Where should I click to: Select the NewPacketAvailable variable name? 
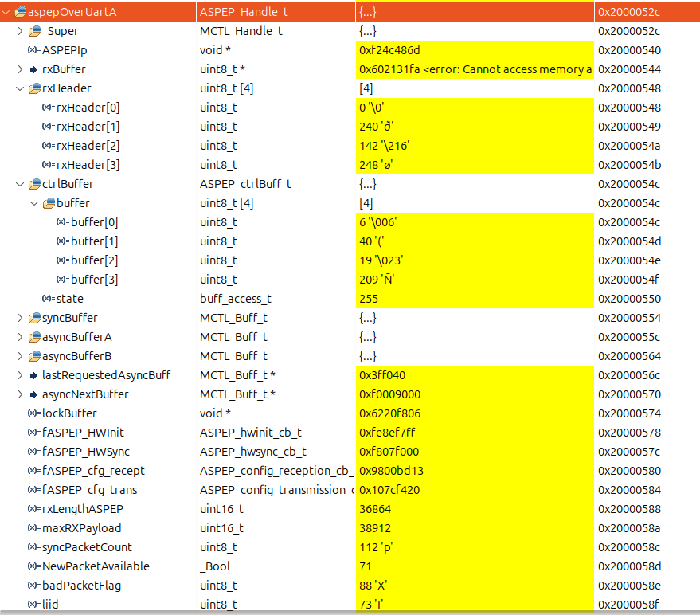[x=96, y=566]
